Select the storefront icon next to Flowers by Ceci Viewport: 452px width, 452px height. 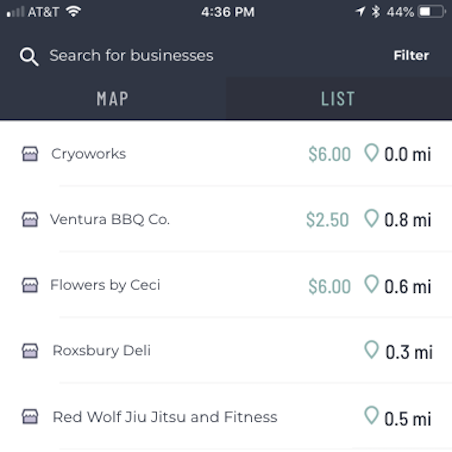coord(30,285)
